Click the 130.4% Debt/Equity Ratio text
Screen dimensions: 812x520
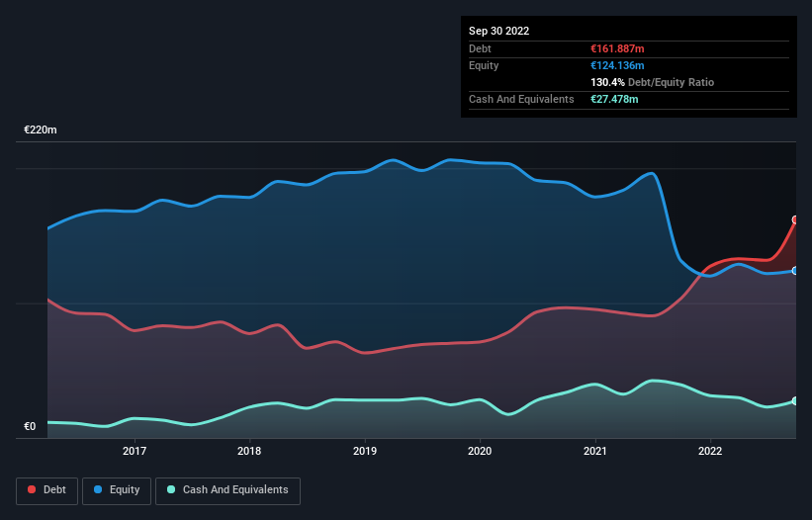[652, 82]
